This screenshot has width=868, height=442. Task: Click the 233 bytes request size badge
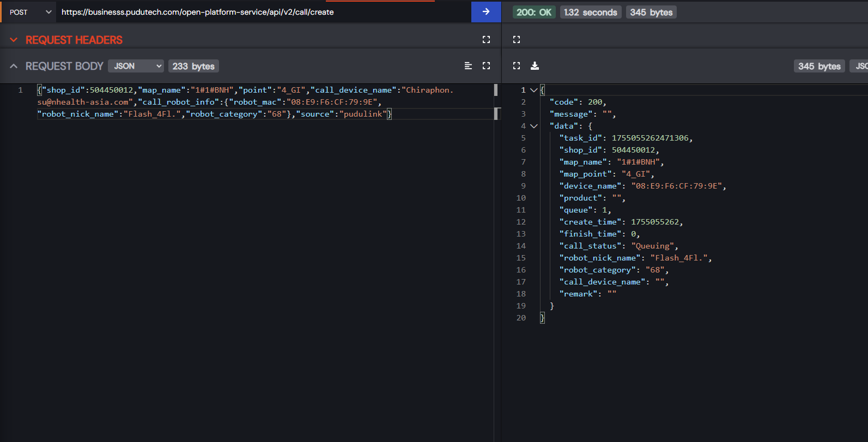[193, 66]
